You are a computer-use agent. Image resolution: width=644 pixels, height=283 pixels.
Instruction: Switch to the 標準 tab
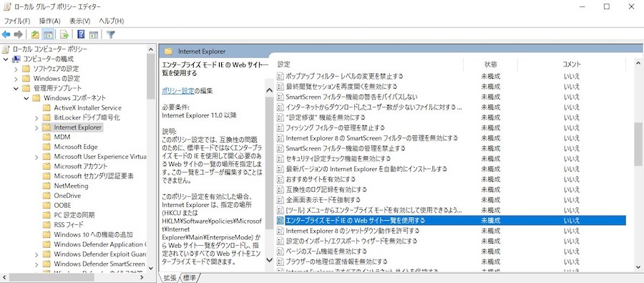(190, 278)
